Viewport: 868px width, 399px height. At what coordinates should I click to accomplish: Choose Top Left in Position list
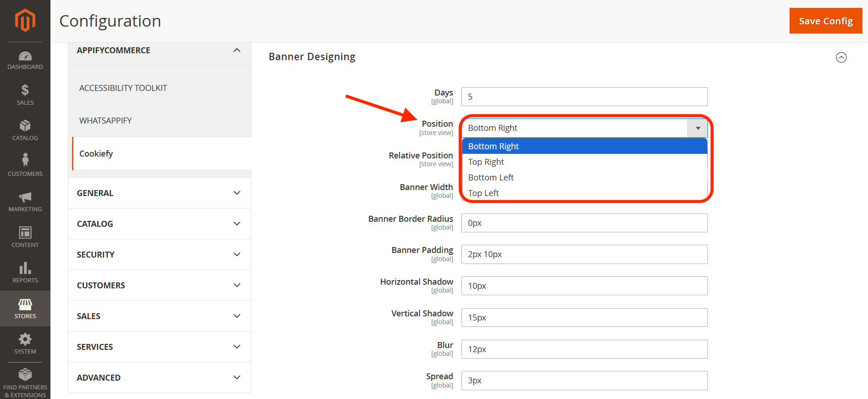pyautogui.click(x=584, y=193)
